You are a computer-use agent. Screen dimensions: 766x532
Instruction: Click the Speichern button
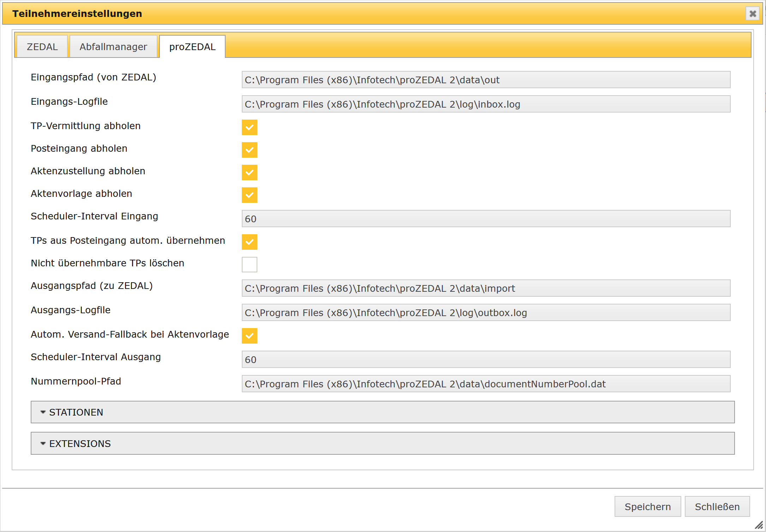pyautogui.click(x=647, y=507)
